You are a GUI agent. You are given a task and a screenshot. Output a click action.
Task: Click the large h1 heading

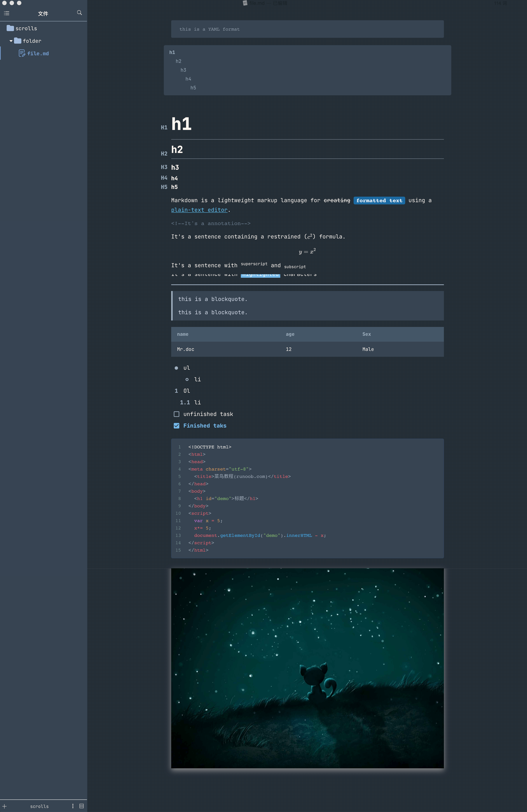point(182,124)
